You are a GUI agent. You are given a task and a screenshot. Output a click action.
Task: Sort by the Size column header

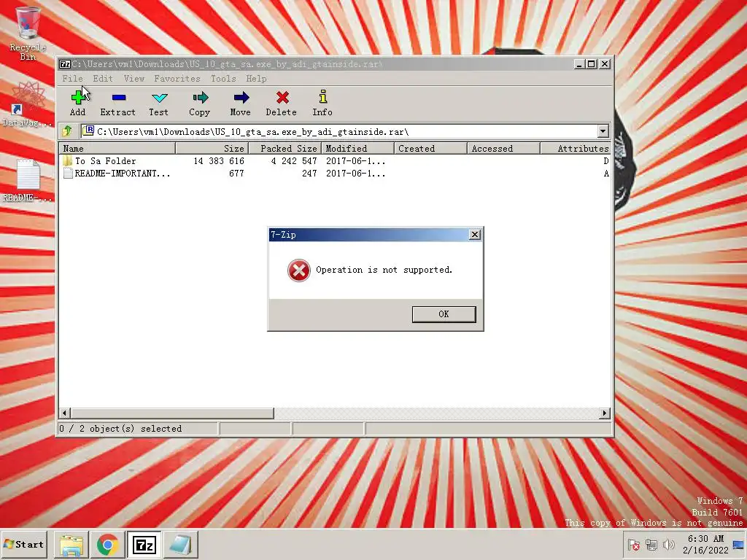[x=212, y=149]
